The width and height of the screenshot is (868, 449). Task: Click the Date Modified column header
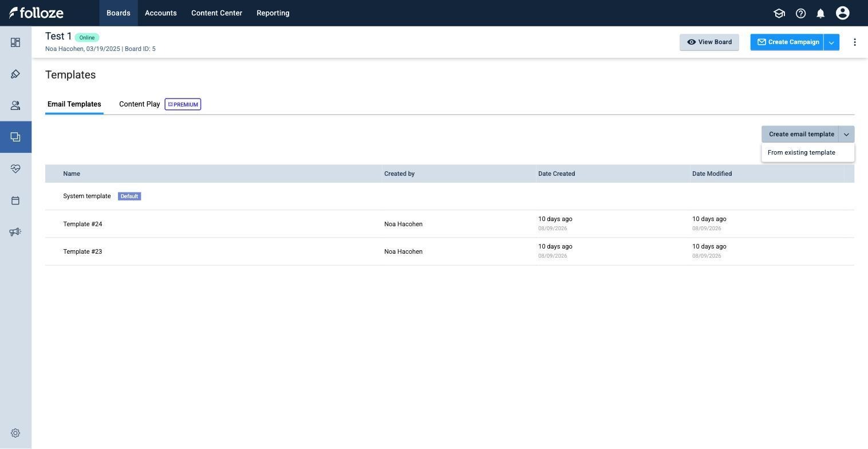[712, 174]
